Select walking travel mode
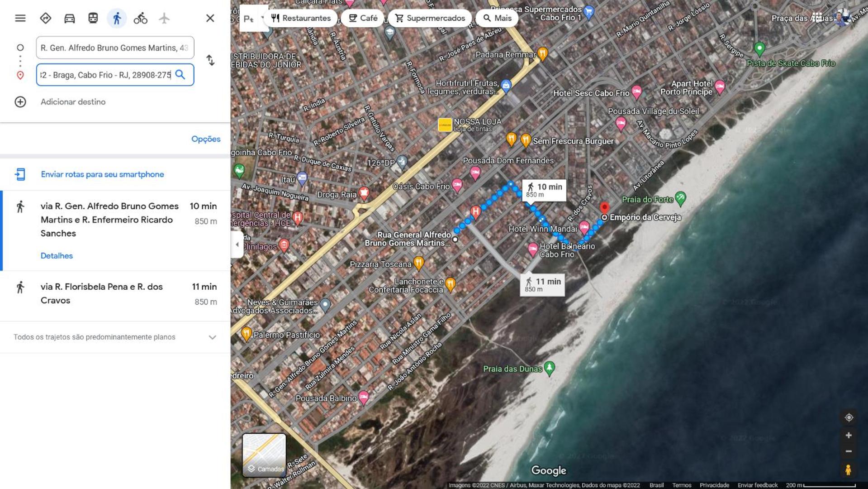This screenshot has height=489, width=868. click(117, 18)
